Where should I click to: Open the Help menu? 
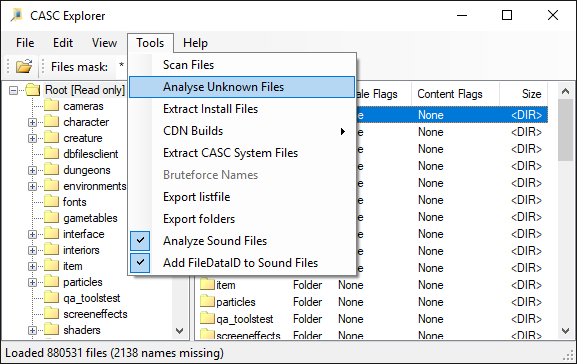point(195,43)
